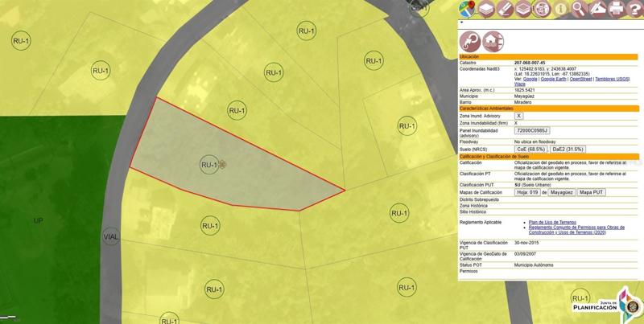Click the curved arrow zoom-to-parcel icon
Screen dimensions: 644x324
point(470,42)
